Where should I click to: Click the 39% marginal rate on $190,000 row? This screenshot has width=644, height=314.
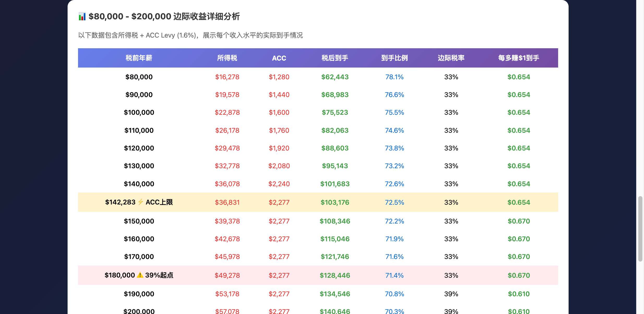pos(451,294)
